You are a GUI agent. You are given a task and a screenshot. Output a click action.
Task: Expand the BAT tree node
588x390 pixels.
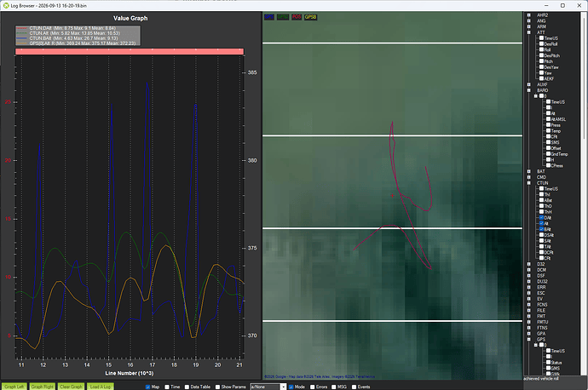pos(528,171)
